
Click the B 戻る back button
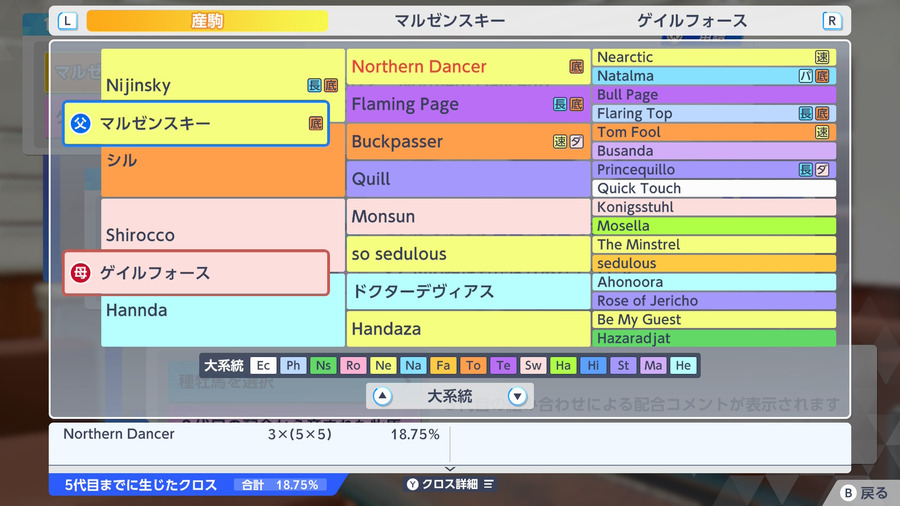pos(864,493)
